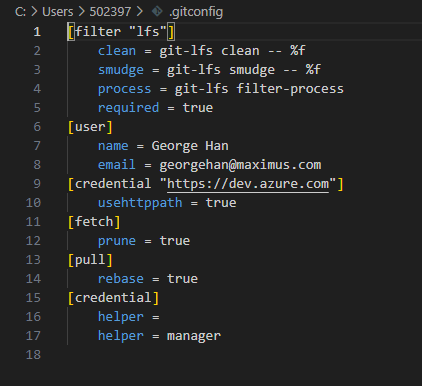Click the George Han name value
Viewport: 422px width, 386px height.
[190, 146]
